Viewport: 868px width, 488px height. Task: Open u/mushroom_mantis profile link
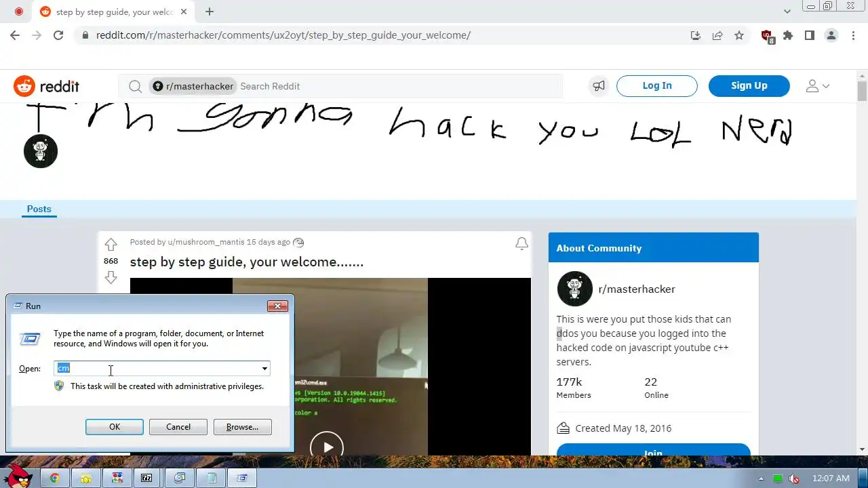point(206,242)
